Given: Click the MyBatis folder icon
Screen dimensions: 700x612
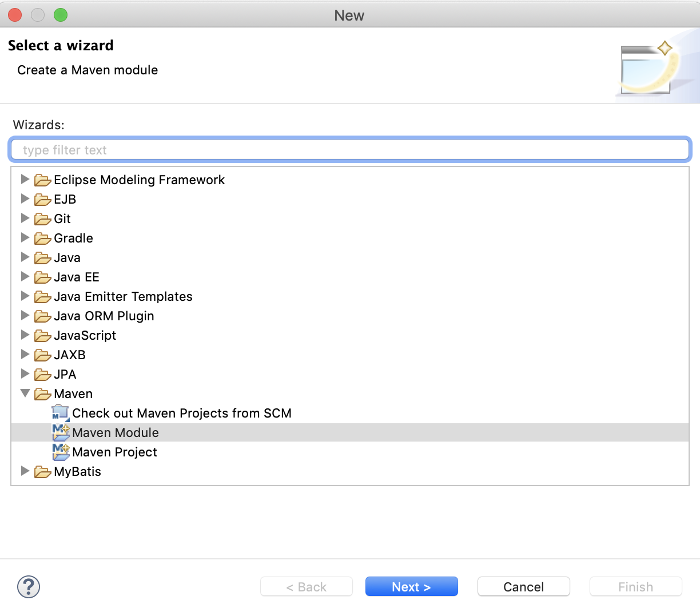Looking at the screenshot, I should tap(42, 472).
